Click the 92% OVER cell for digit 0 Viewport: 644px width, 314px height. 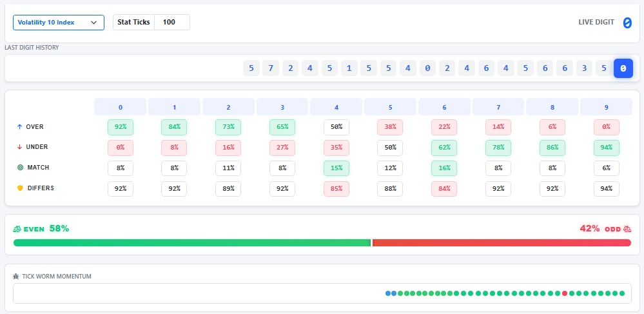[121, 127]
